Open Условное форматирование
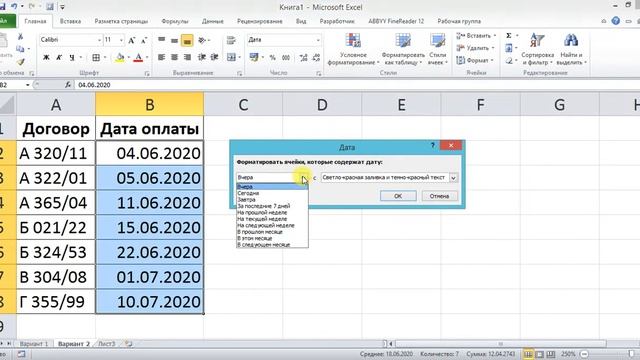 coord(353,49)
